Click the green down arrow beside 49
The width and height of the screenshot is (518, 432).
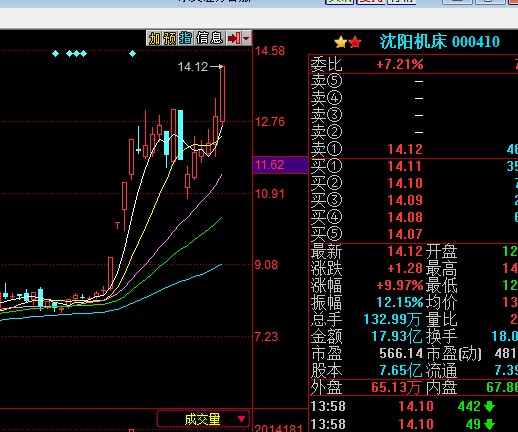pos(489,424)
